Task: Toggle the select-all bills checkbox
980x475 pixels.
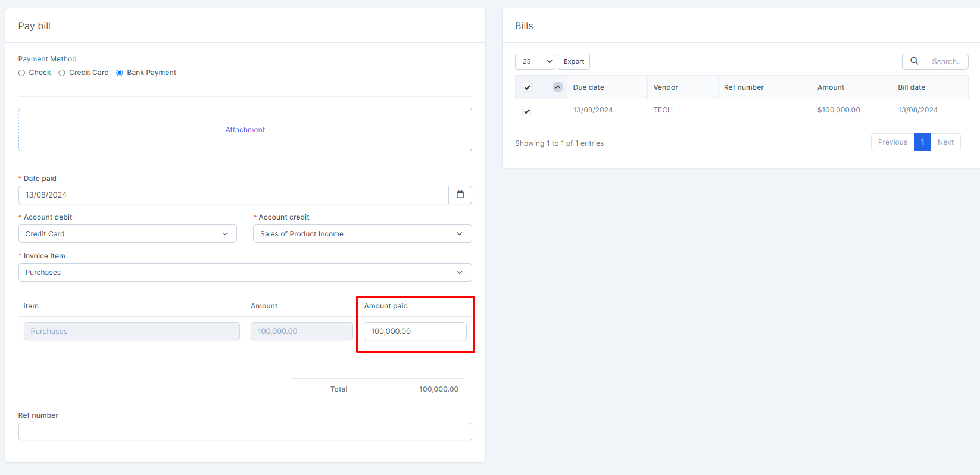Action: [x=527, y=87]
